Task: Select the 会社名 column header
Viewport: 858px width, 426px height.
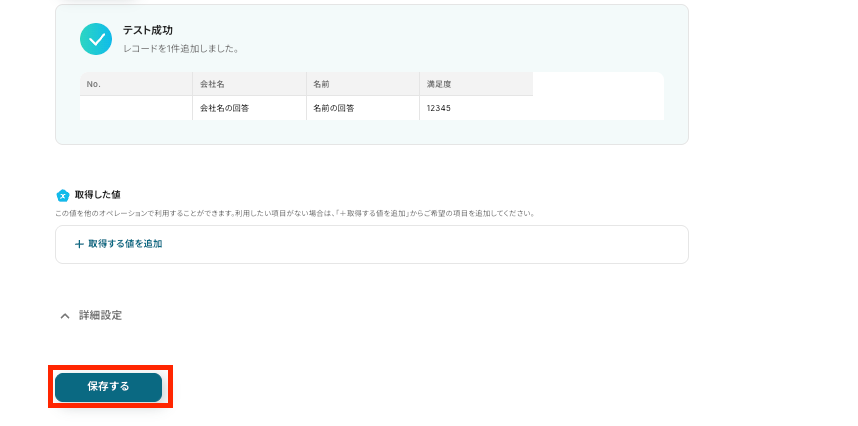Action: (x=213, y=84)
